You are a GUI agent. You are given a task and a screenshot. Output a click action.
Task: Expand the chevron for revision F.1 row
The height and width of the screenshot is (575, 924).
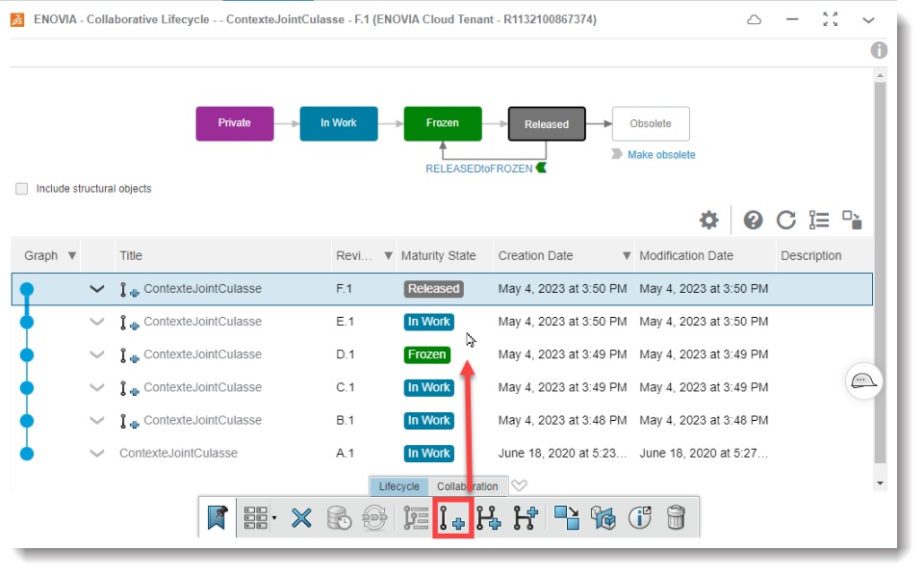(96, 289)
